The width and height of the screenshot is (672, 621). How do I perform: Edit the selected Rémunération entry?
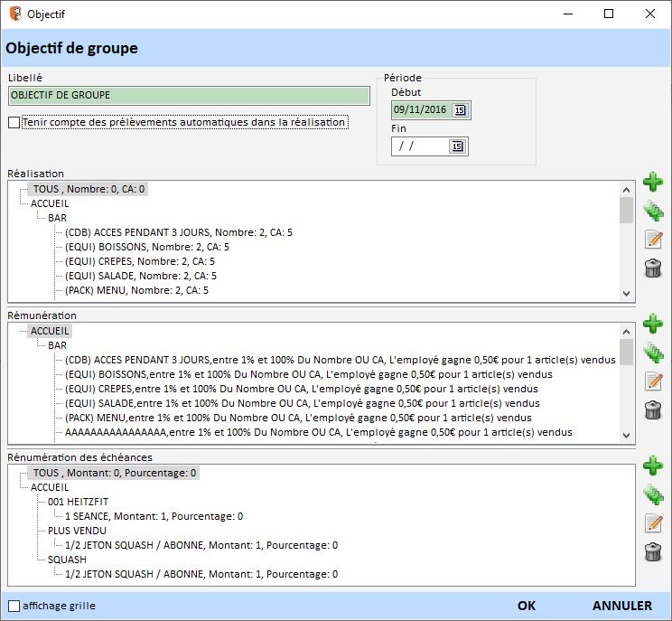[652, 381]
